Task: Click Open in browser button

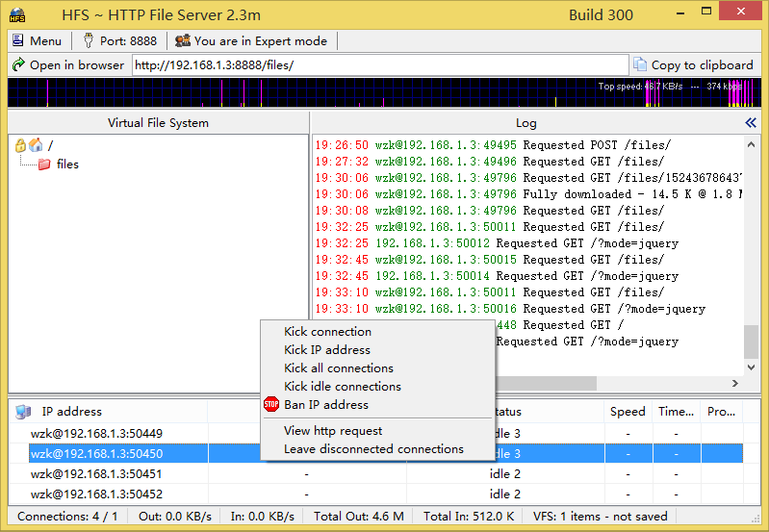Action: (x=68, y=64)
